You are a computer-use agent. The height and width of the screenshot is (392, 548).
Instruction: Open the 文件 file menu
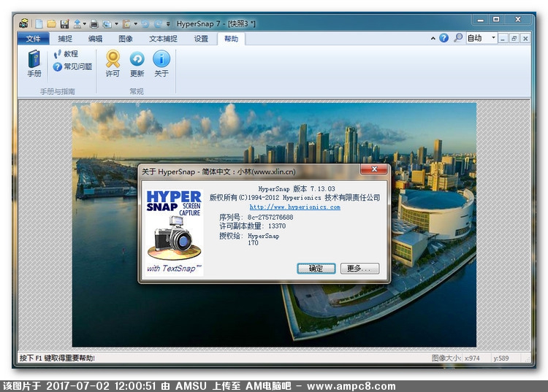(33, 39)
